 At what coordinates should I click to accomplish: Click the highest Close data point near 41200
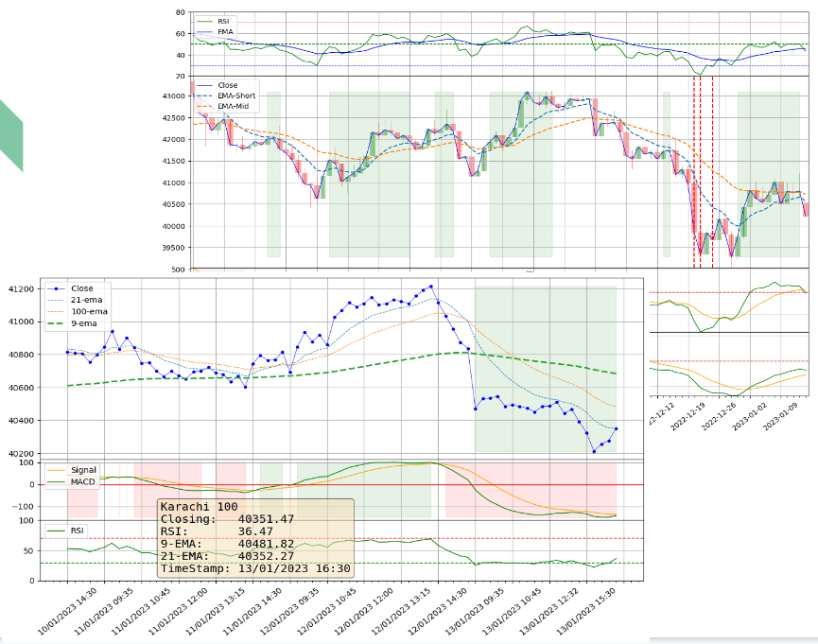point(431,286)
